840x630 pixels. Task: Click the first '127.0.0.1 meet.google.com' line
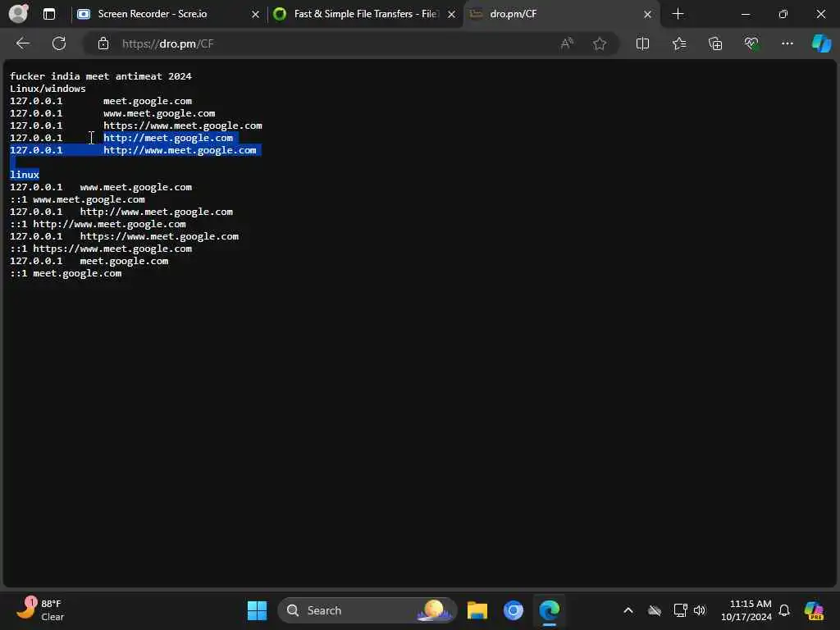coord(101,101)
